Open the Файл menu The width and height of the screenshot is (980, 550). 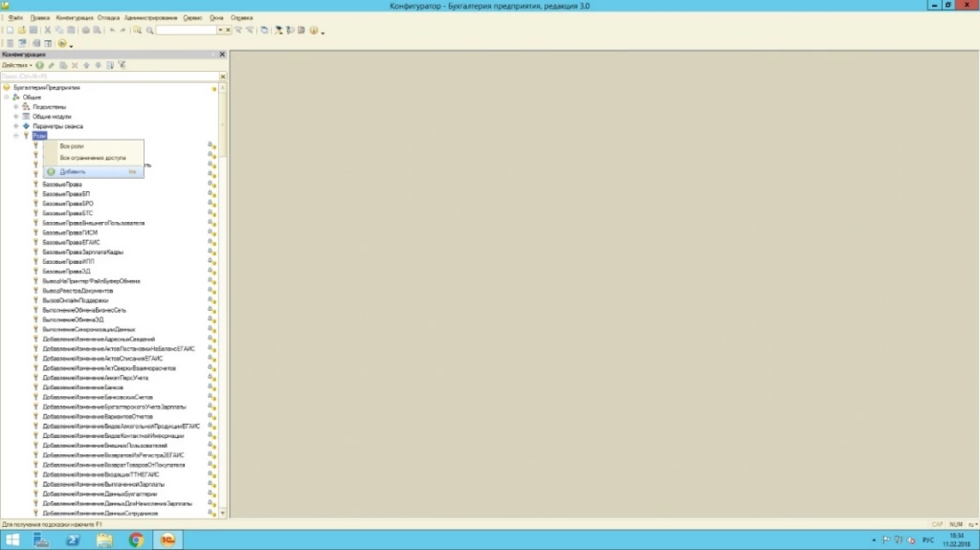click(15, 17)
